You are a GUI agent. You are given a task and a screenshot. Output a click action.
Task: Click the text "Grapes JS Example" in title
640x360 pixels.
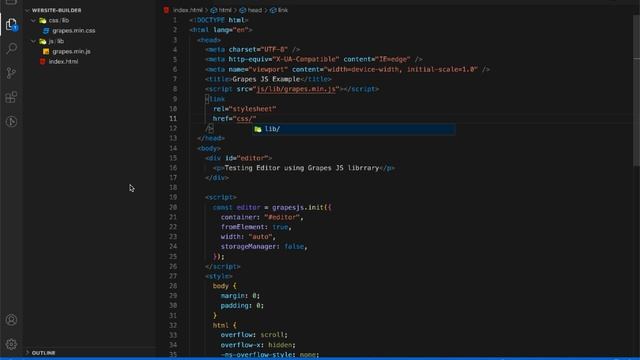(266, 79)
